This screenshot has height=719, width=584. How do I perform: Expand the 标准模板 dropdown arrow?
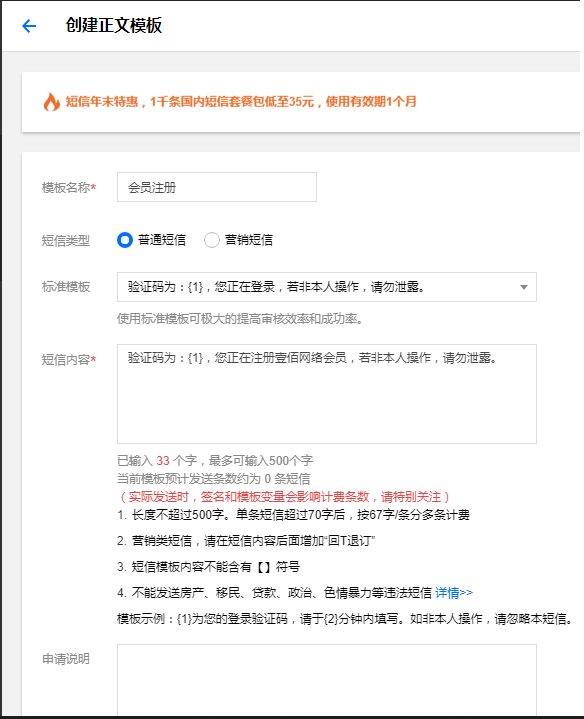click(x=523, y=288)
